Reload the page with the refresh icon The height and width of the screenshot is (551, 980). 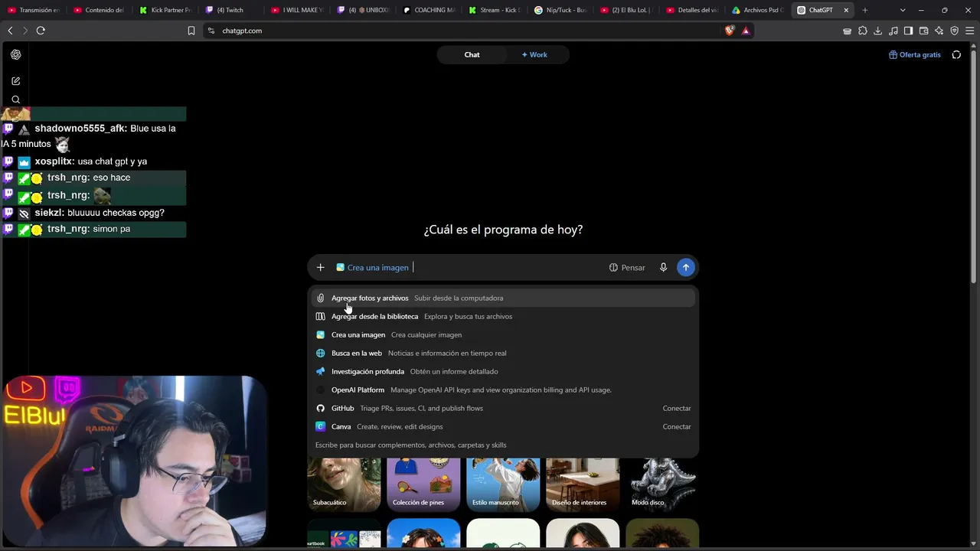point(41,31)
